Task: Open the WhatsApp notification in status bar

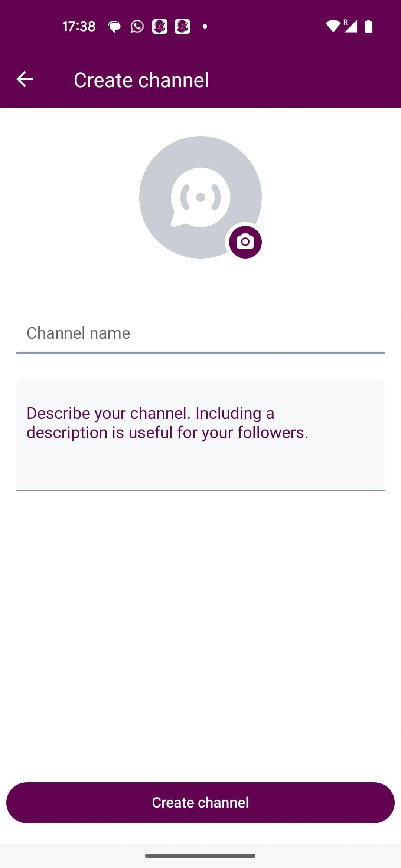Action: pos(137,26)
